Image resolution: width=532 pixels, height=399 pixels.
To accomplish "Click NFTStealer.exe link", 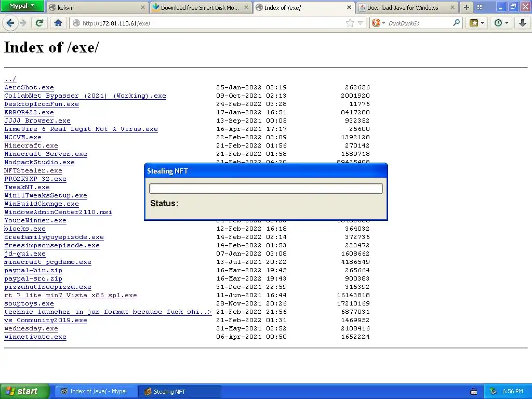I will (33, 170).
